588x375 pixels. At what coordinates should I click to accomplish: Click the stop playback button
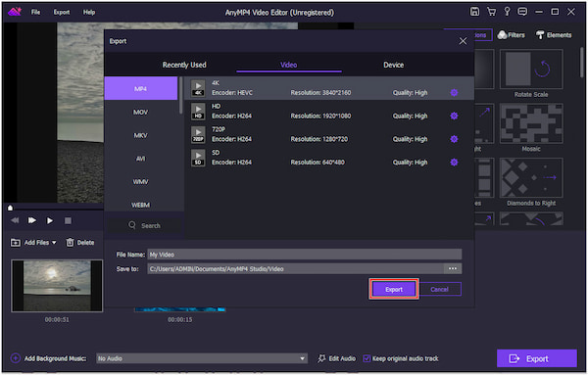click(68, 220)
